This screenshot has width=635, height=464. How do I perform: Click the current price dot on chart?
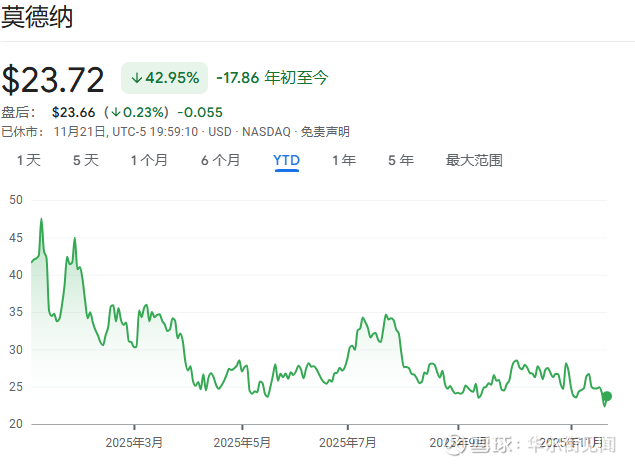coord(607,396)
